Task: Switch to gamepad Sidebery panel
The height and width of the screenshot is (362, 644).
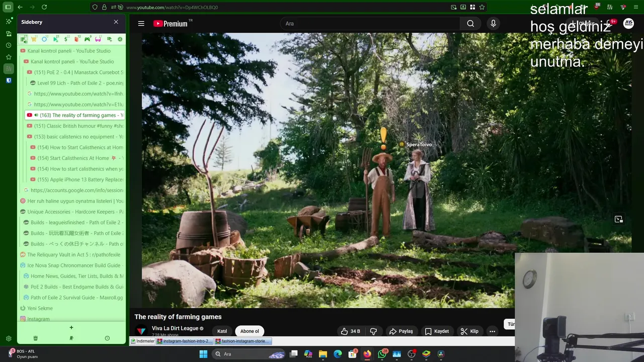Action: coord(88,39)
